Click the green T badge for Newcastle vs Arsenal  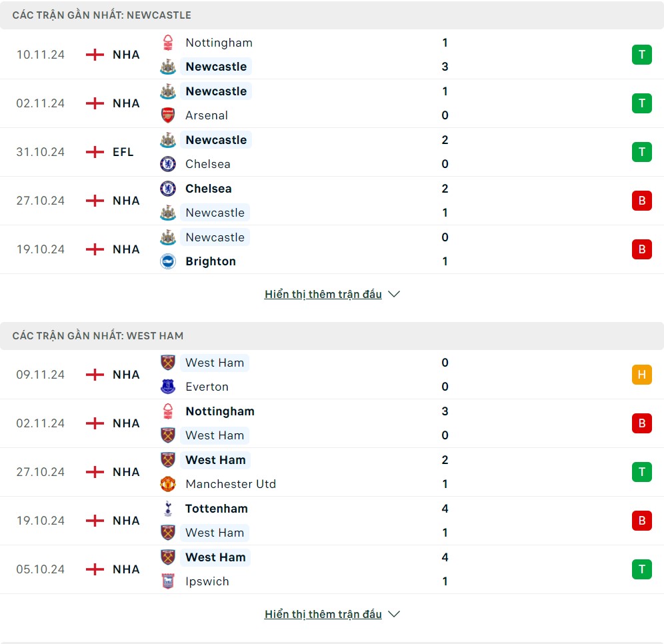click(641, 103)
